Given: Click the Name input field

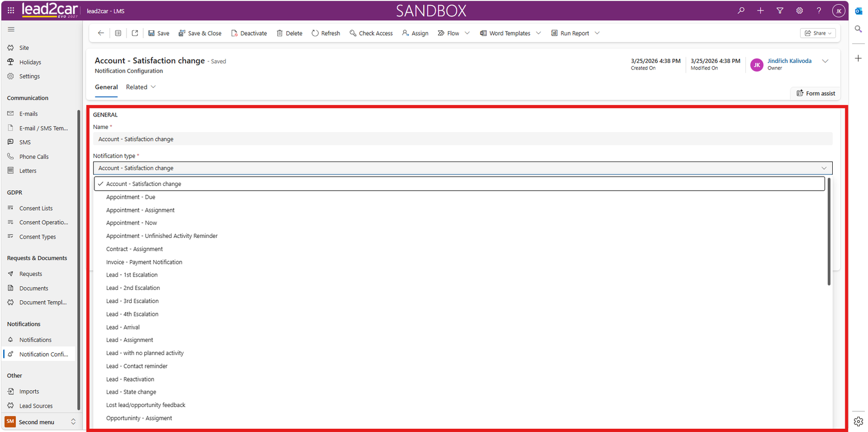Looking at the screenshot, I should (x=463, y=139).
